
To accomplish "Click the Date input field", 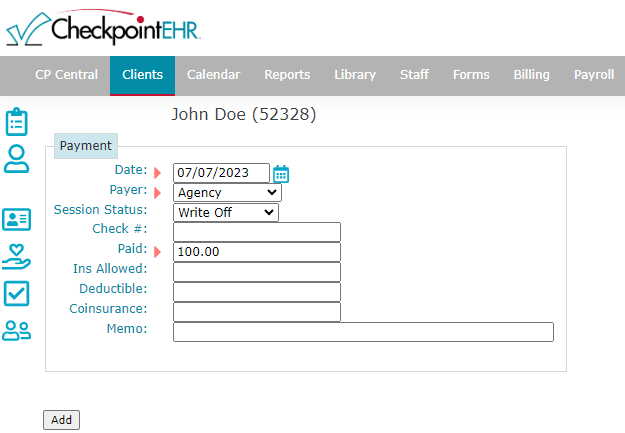I will pyautogui.click(x=220, y=173).
